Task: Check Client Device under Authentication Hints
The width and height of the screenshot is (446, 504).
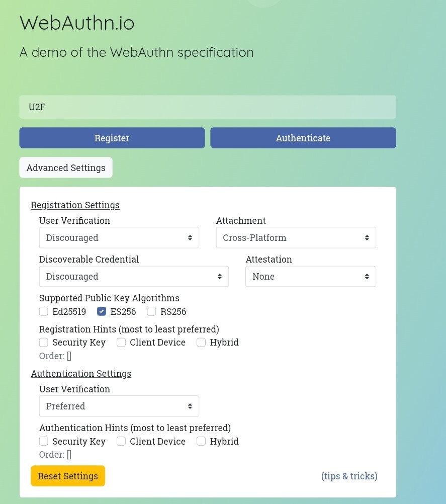Action: 121,441
